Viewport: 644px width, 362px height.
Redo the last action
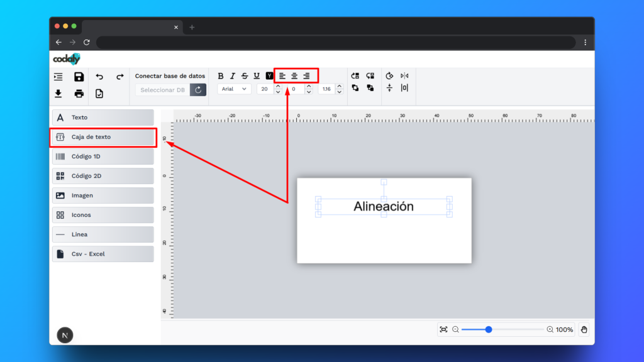[119, 76]
